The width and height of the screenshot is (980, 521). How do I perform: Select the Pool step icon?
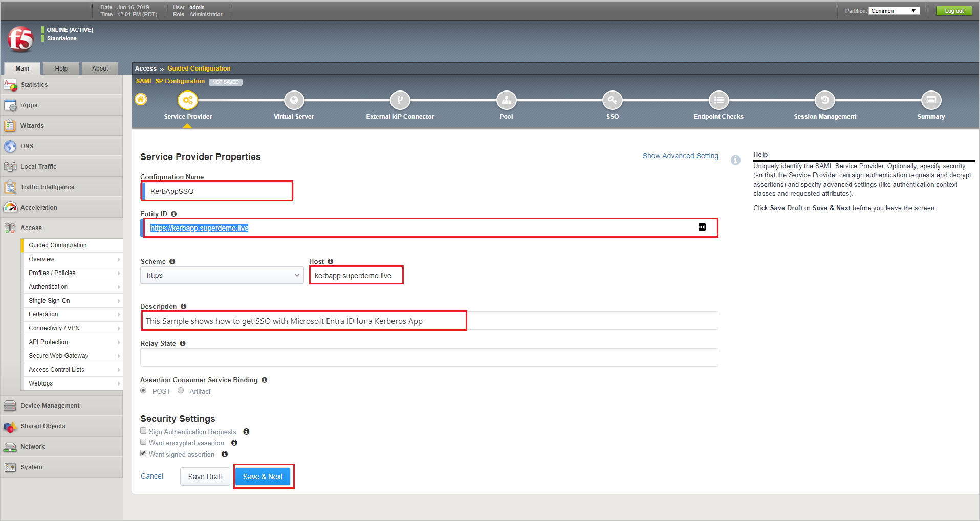(506, 100)
